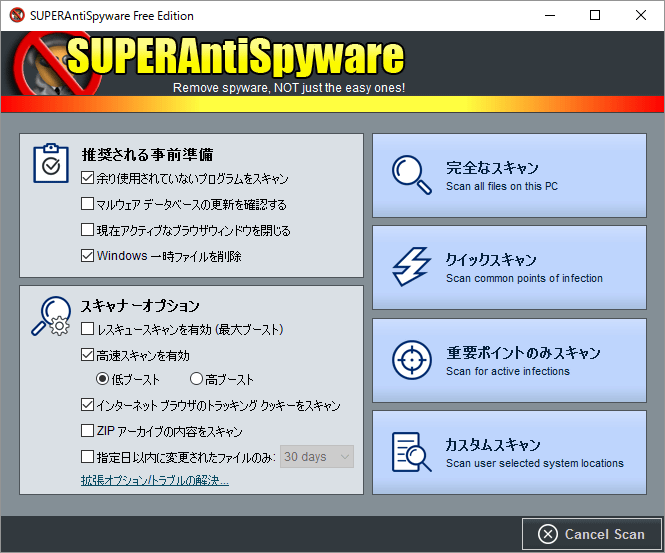This screenshot has height=553, width=665.
Task: Enable ZIP アーカイブの内容をスキャン checkbox
Action: pyautogui.click(x=87, y=430)
